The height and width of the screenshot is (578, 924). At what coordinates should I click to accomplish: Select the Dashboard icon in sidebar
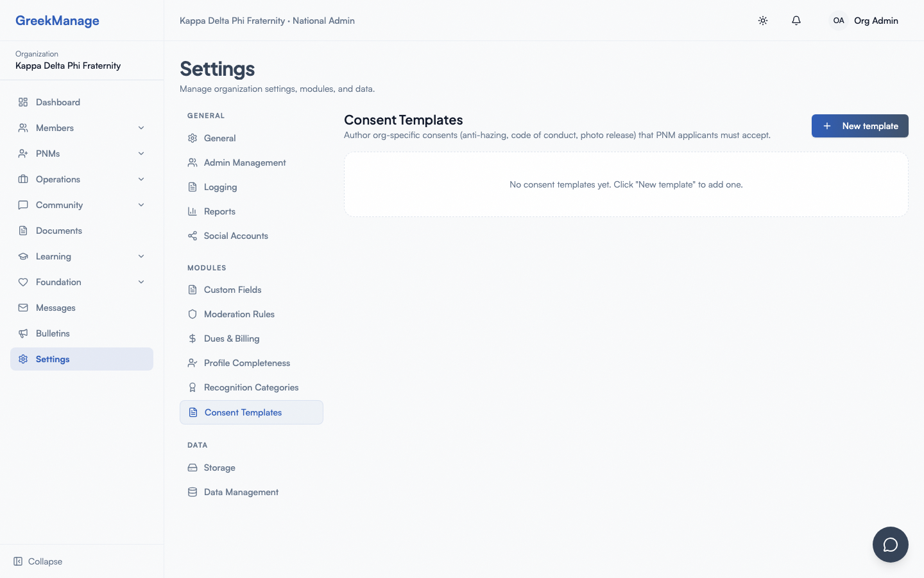22,102
